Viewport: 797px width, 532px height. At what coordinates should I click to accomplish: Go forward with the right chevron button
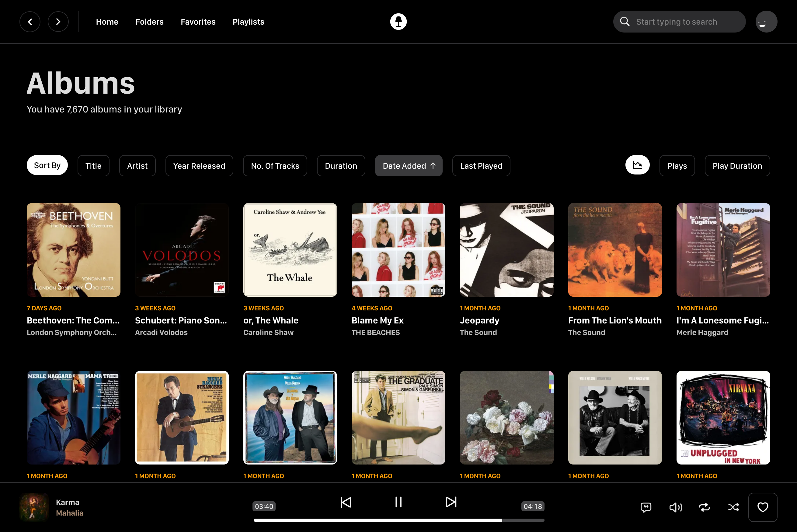pyautogui.click(x=58, y=22)
